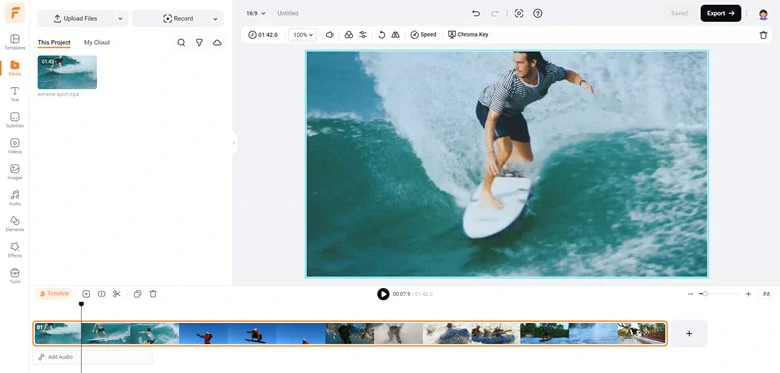The height and width of the screenshot is (373, 780).
Task: Open the help question mark icon
Action: (x=537, y=13)
